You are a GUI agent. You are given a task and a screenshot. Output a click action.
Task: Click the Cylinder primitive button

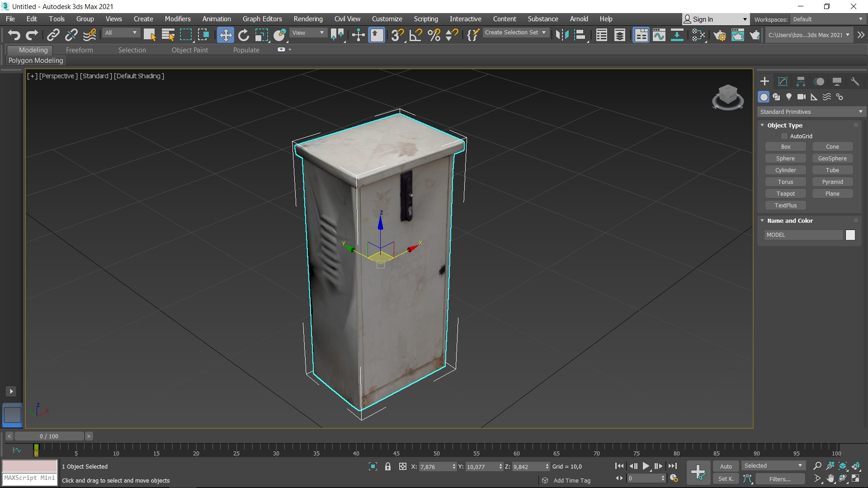785,170
